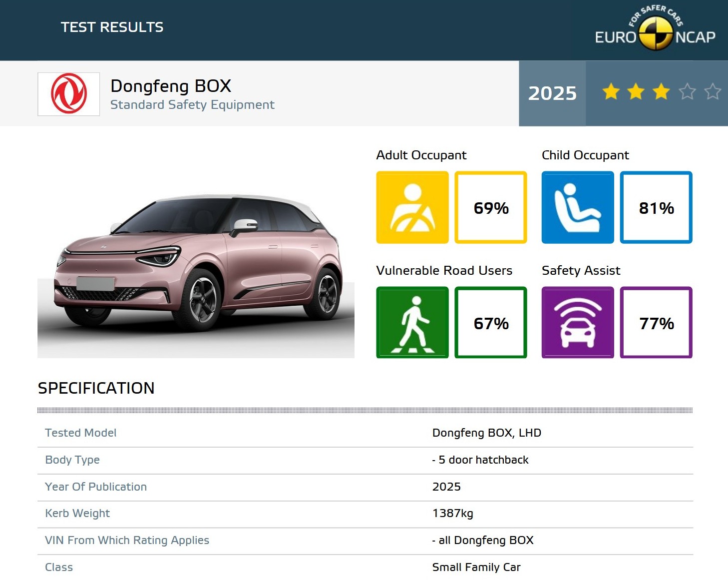Image resolution: width=728 pixels, height=580 pixels.
Task: Click the Vulnerable Road Users heading
Action: [444, 270]
